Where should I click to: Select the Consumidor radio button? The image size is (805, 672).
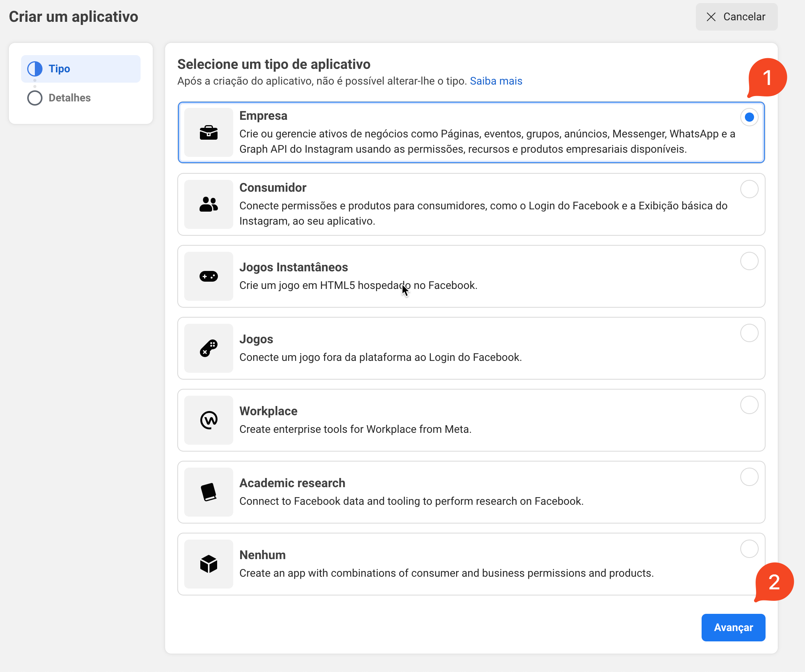[749, 189]
